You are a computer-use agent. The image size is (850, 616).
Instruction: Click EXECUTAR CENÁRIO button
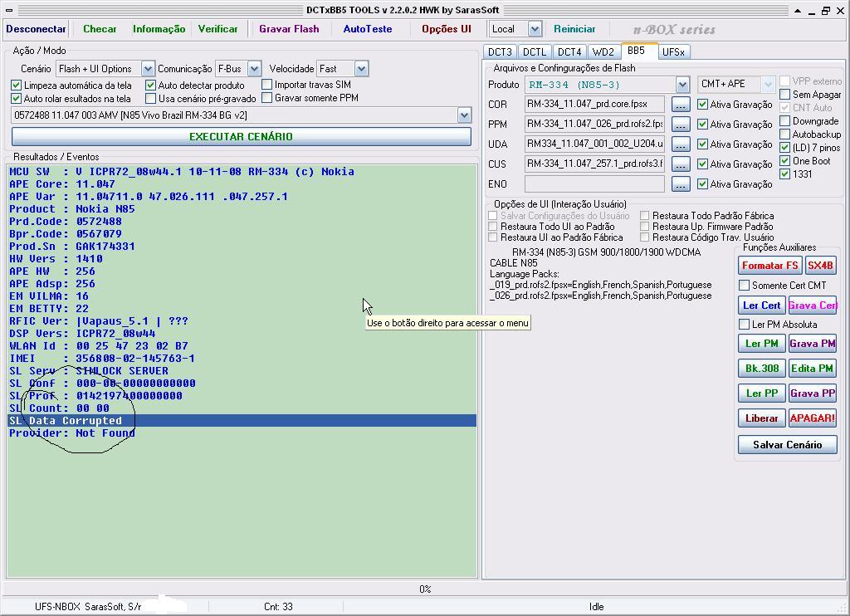coord(241,137)
